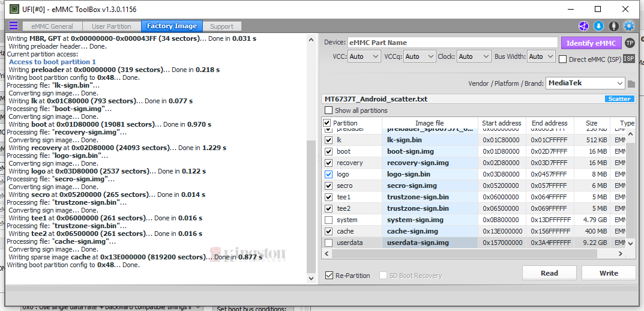Click the Write button
The height and width of the screenshot is (311, 644).
point(609,273)
